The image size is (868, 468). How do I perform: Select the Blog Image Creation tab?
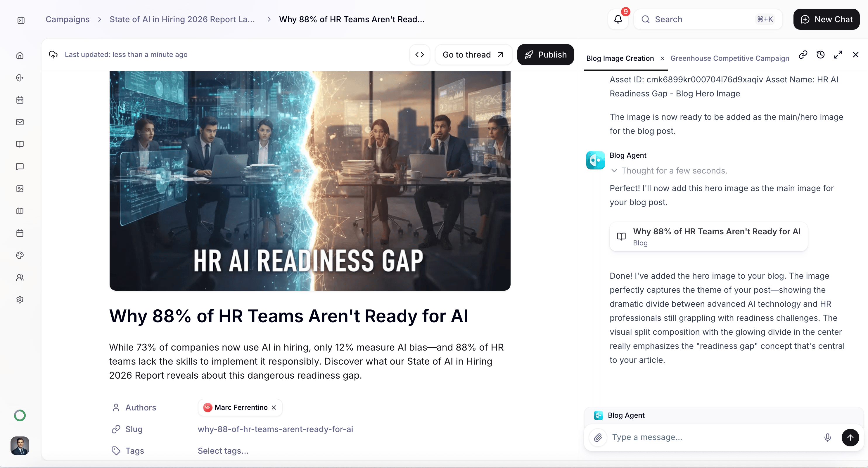point(620,58)
